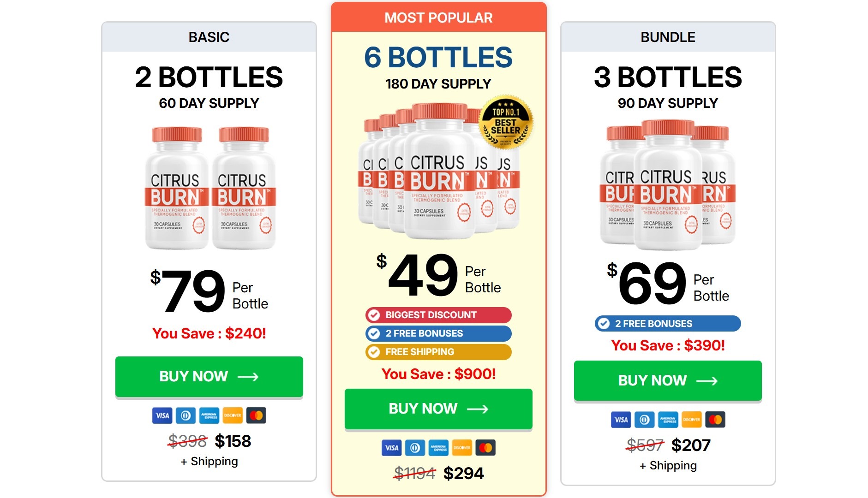Choose Buy Now for 3 Bottles bundle

[668, 380]
